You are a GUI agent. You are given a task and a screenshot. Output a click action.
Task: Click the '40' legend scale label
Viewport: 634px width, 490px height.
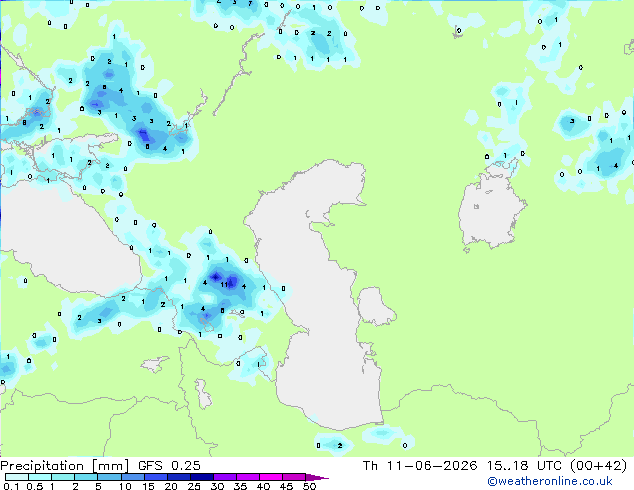(263, 486)
